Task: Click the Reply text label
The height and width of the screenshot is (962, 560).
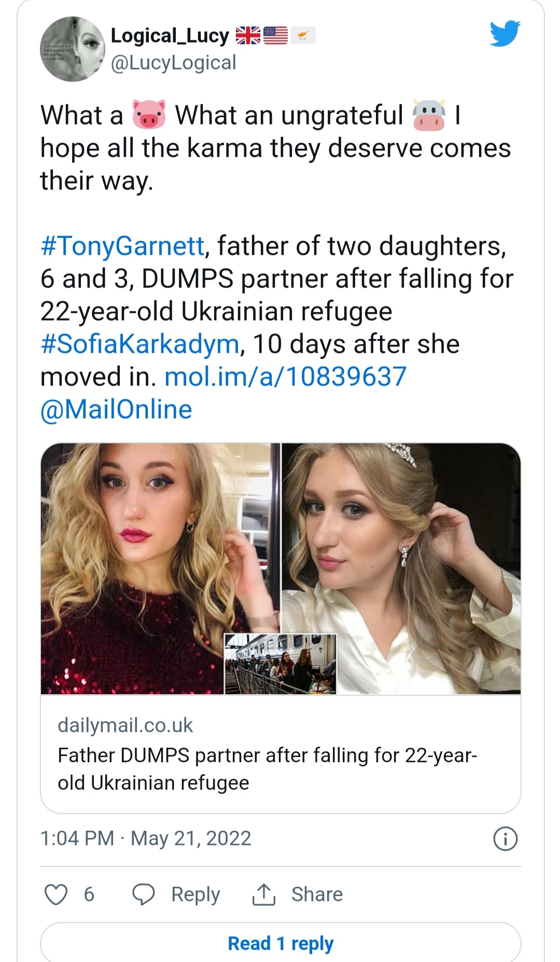Action: pyautogui.click(x=195, y=895)
